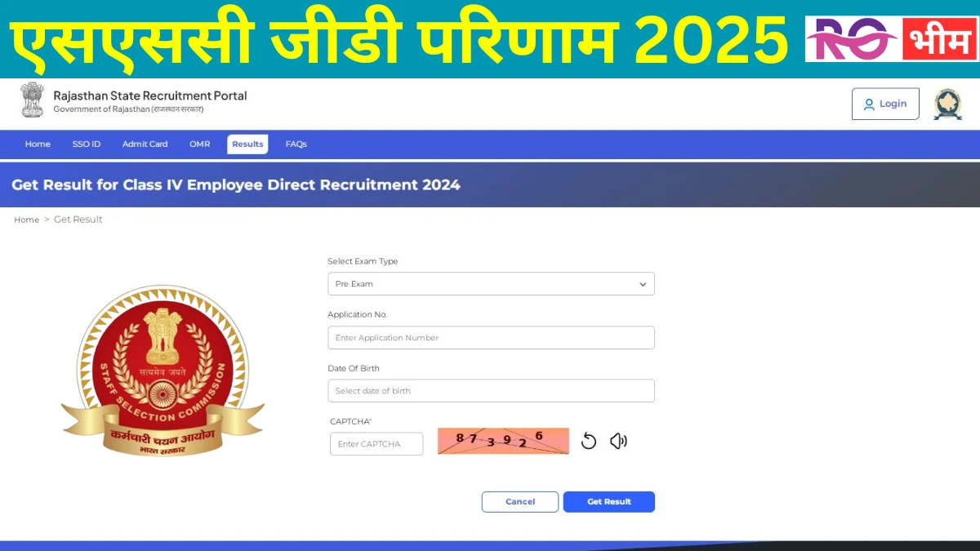Viewport: 980px width, 551px height.
Task: Refresh the CAPTCHA with reload icon
Action: coord(589,442)
